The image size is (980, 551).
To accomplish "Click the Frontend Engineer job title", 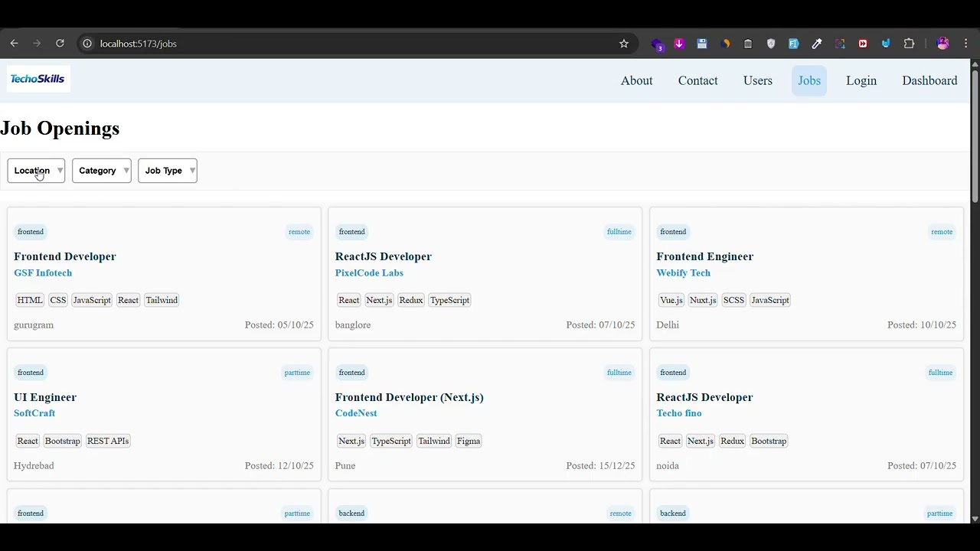I will (x=704, y=256).
